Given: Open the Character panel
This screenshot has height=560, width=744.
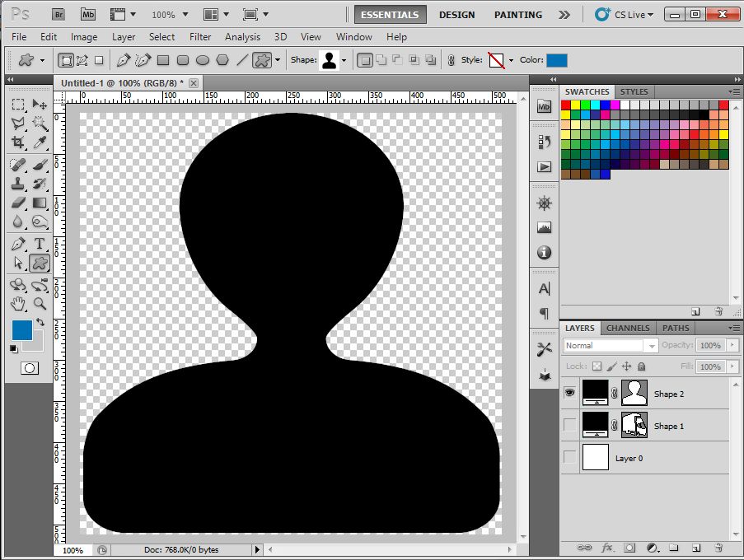Looking at the screenshot, I should coord(543,289).
